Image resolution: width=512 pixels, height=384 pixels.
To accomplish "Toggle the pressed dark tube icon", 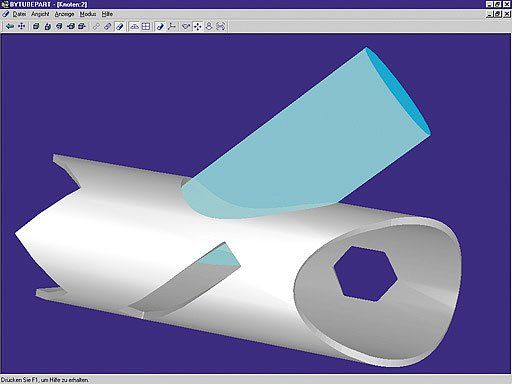I will [x=160, y=26].
